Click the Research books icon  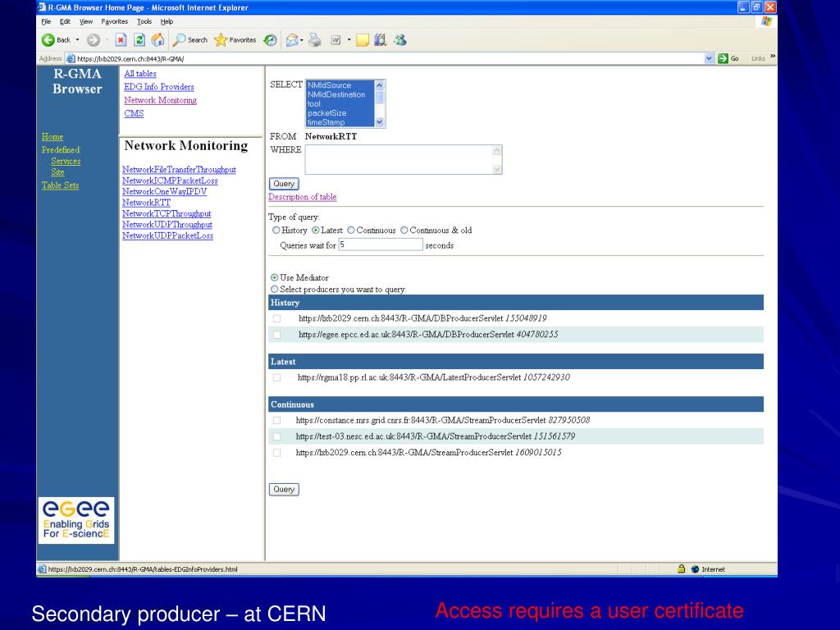(381, 40)
